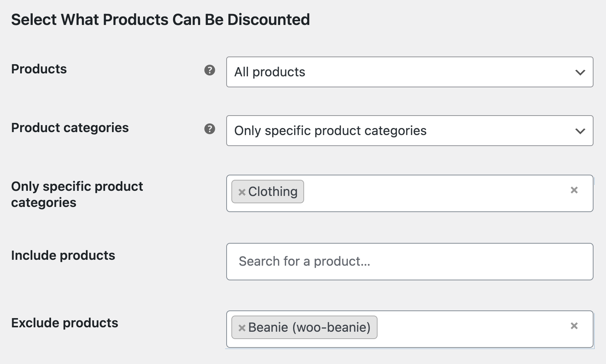606x364 pixels.
Task: Click the help icon next to Products
Action: (209, 70)
